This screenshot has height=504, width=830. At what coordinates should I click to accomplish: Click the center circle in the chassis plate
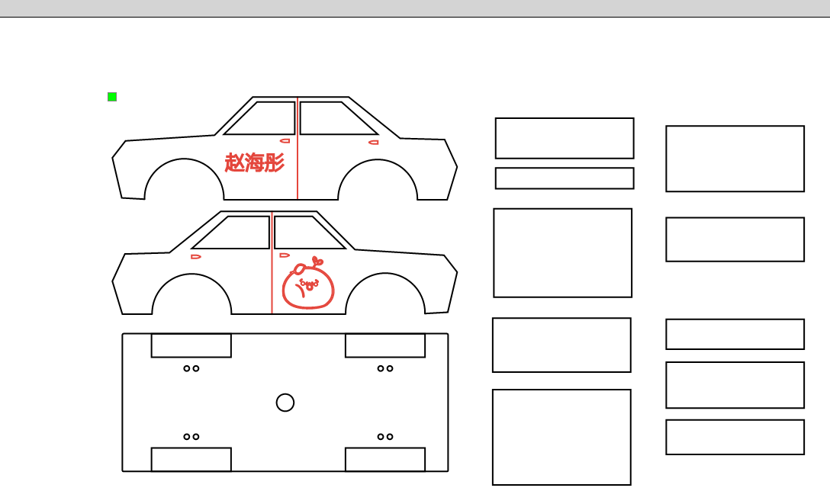click(x=285, y=403)
